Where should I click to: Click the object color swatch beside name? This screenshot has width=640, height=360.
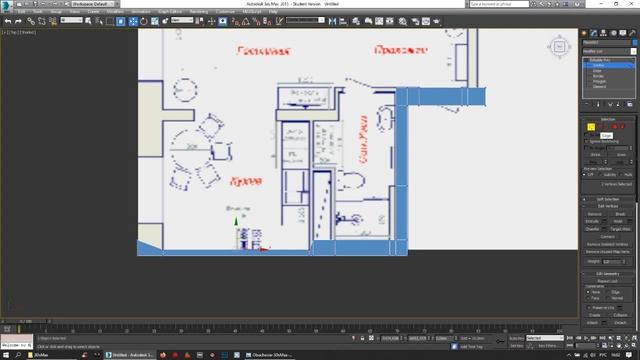(635, 42)
